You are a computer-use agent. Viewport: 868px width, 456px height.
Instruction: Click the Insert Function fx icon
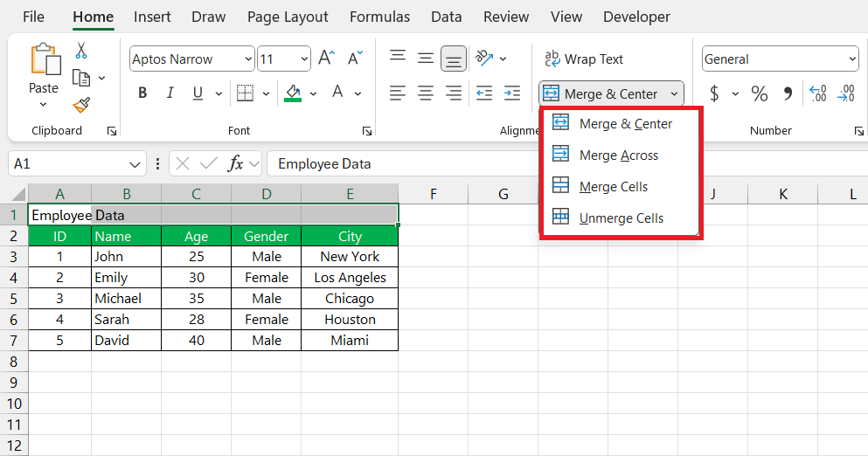[x=236, y=164]
